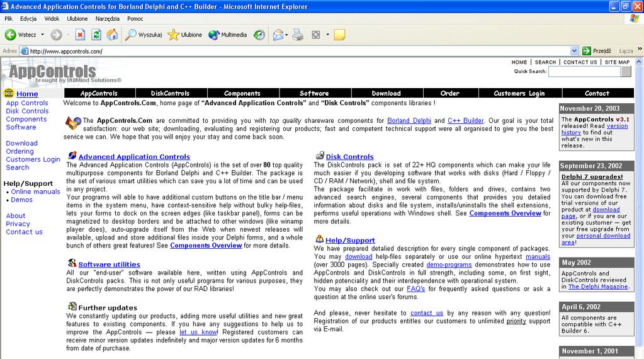This screenshot has height=359, width=644.
Task: Click the Windows flag throbber icon
Action: pyautogui.click(x=635, y=18)
